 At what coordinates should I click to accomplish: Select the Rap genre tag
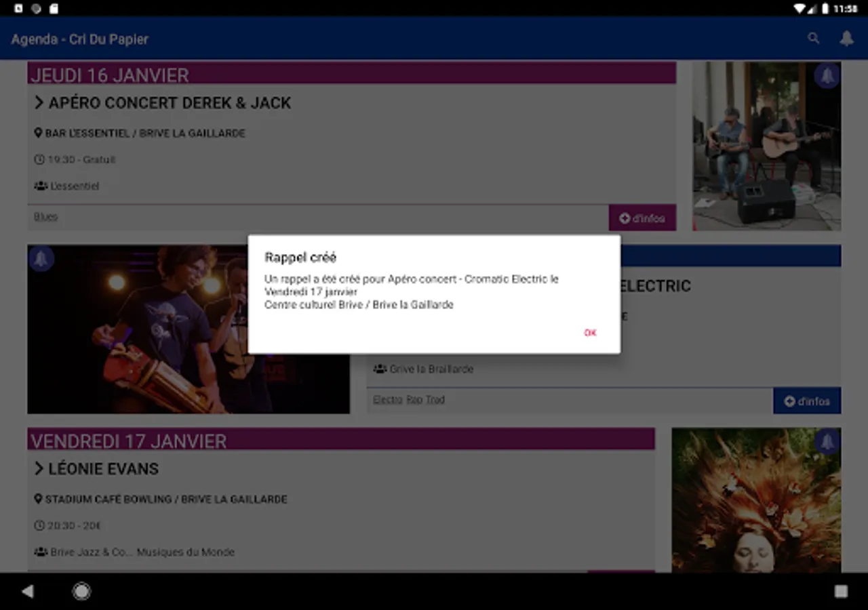[414, 400]
